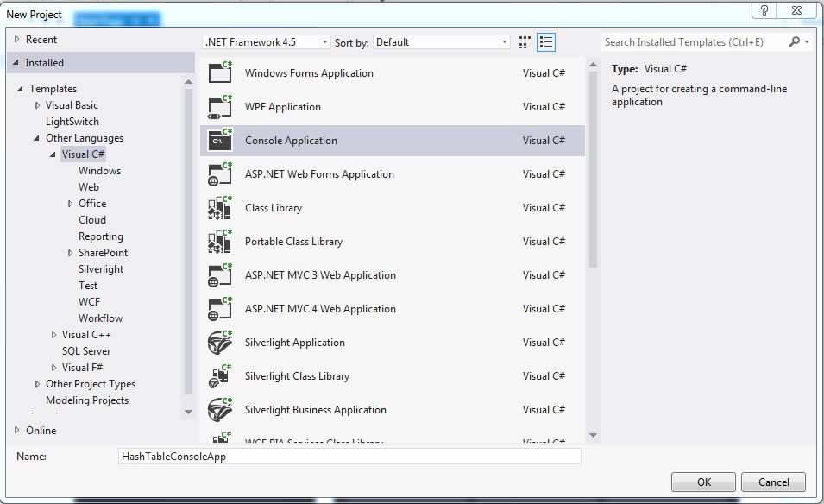
Task: Expand the Recent section
Action: [x=16, y=39]
